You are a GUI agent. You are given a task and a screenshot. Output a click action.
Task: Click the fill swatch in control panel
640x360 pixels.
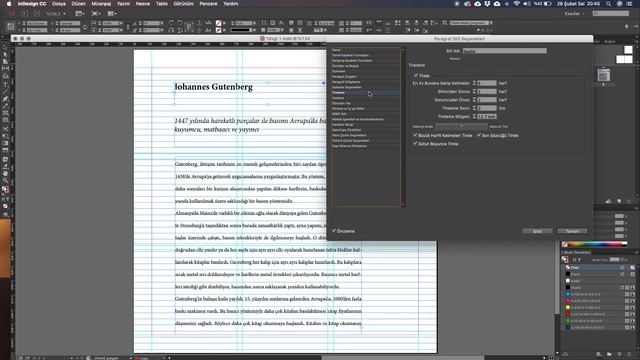[218, 23]
